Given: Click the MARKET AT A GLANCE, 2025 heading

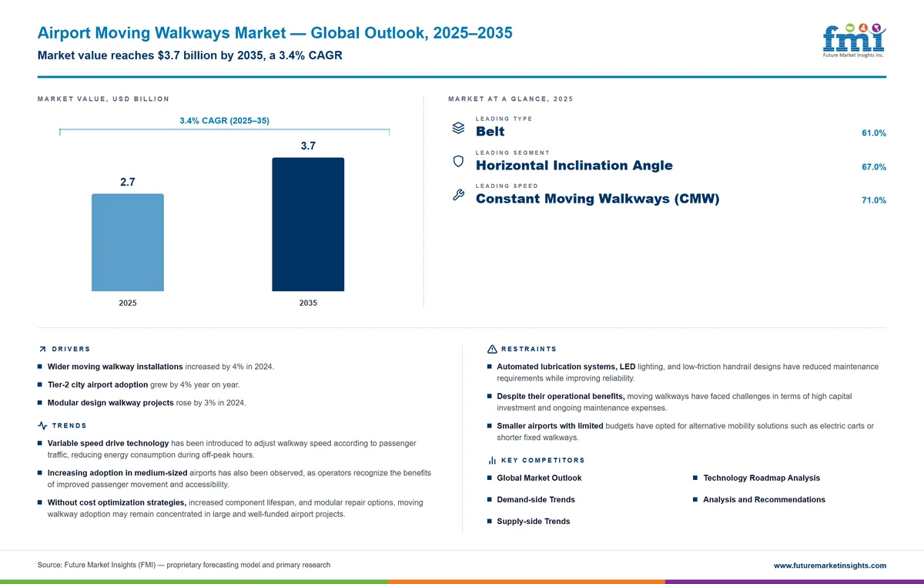Looking at the screenshot, I should tap(511, 99).
